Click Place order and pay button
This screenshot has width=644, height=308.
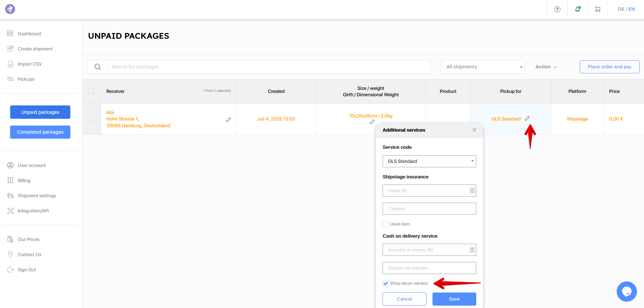[609, 67]
